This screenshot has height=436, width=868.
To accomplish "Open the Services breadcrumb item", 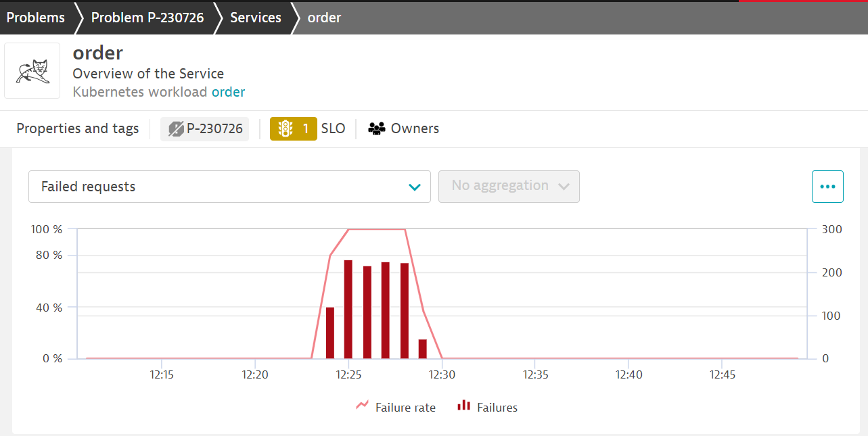I will [255, 18].
